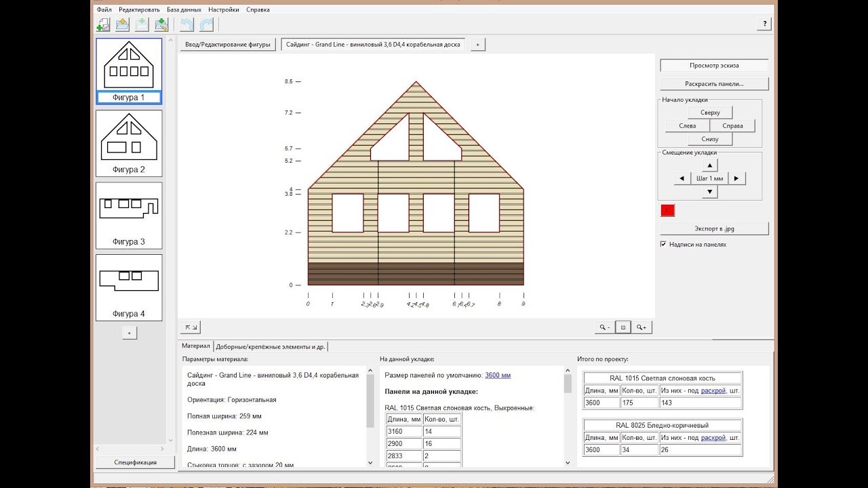The image size is (868, 488).
Task: Click раскрой link in RAL 1015 table
Action: pos(713,391)
